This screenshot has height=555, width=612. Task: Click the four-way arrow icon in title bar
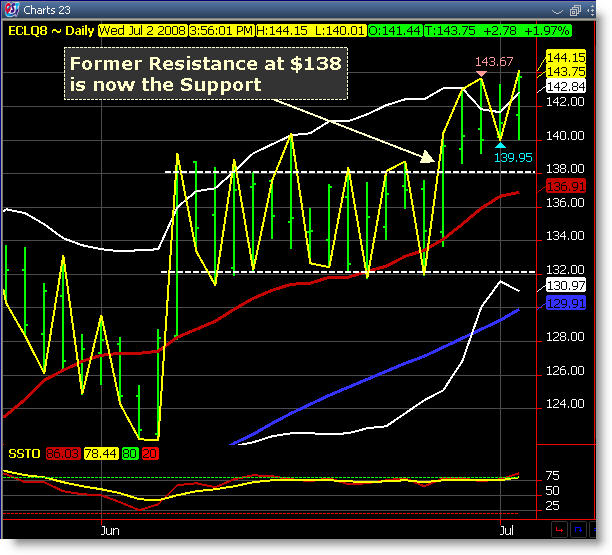pyautogui.click(x=591, y=11)
